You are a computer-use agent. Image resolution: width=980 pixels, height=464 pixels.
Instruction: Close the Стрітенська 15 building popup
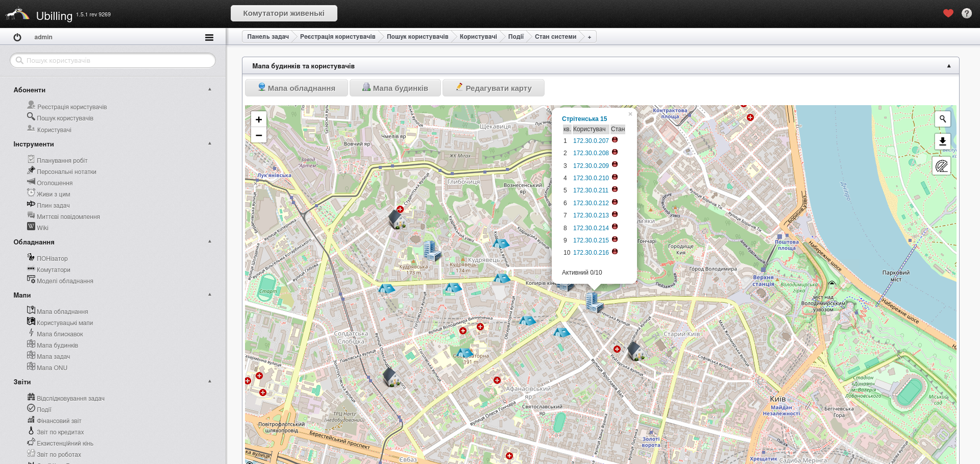tap(630, 114)
